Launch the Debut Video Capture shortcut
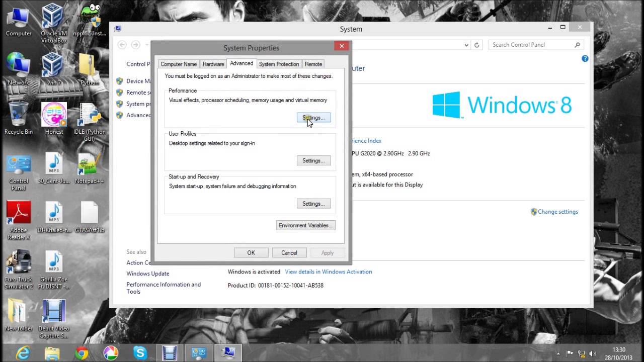Screen dimensions: 644x362 pyautogui.click(x=54, y=319)
